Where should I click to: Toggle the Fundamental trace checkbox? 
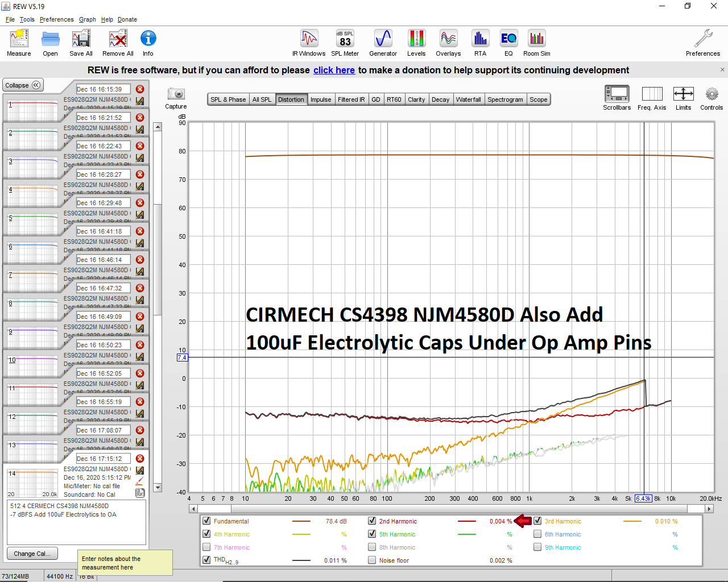[x=207, y=521]
